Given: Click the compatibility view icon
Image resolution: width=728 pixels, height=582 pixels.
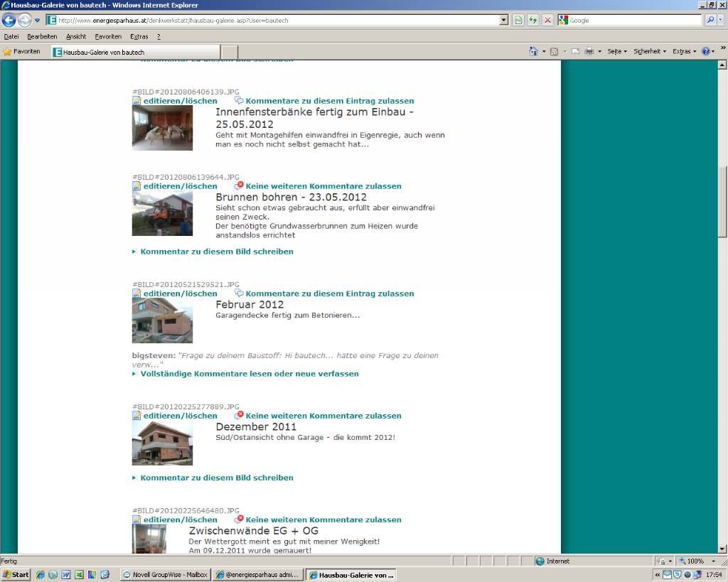Looking at the screenshot, I should click(x=518, y=21).
